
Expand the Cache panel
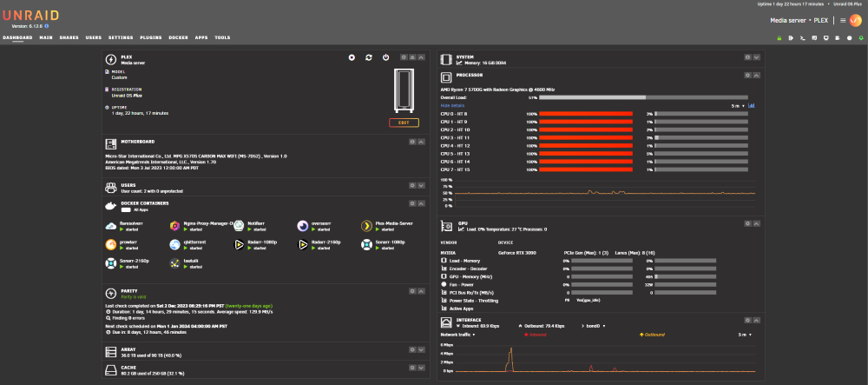point(421,368)
